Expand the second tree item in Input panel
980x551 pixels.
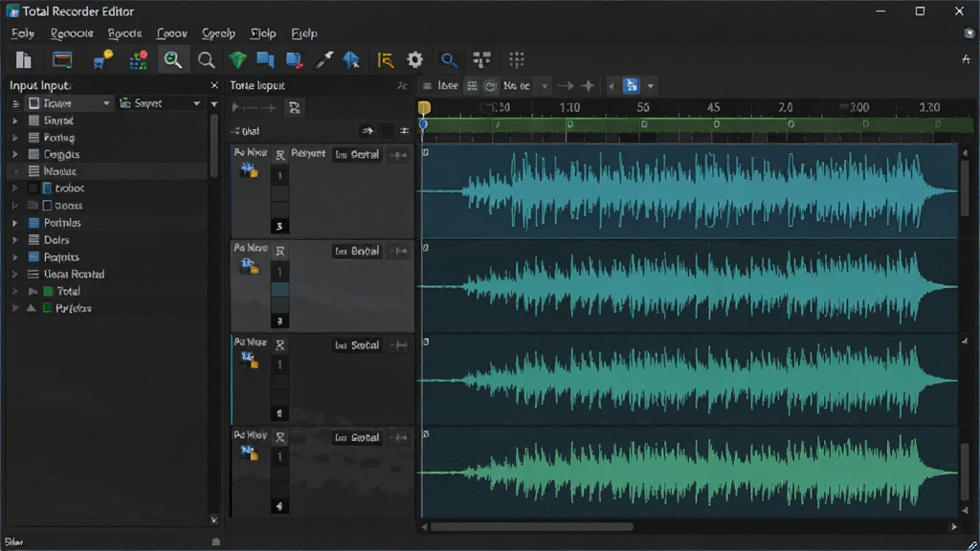click(15, 138)
